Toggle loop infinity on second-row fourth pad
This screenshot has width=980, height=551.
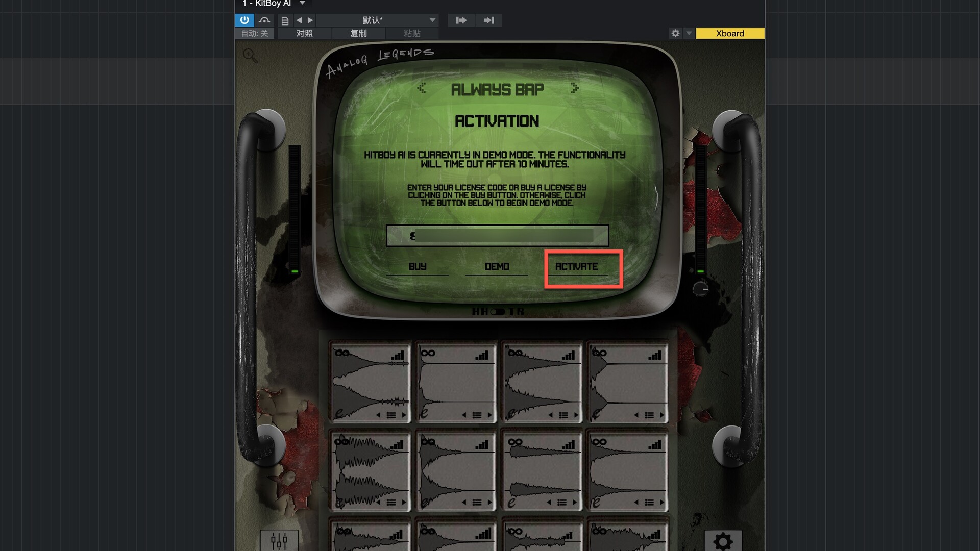coord(599,442)
